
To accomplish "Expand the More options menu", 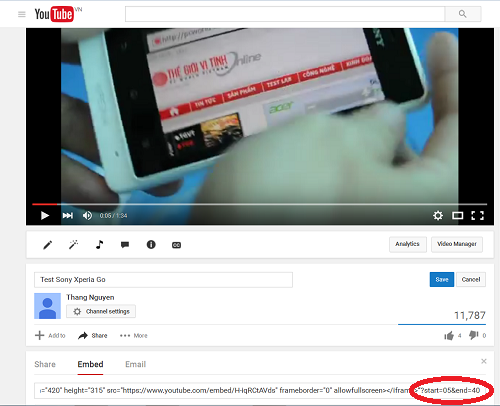I will [x=134, y=336].
